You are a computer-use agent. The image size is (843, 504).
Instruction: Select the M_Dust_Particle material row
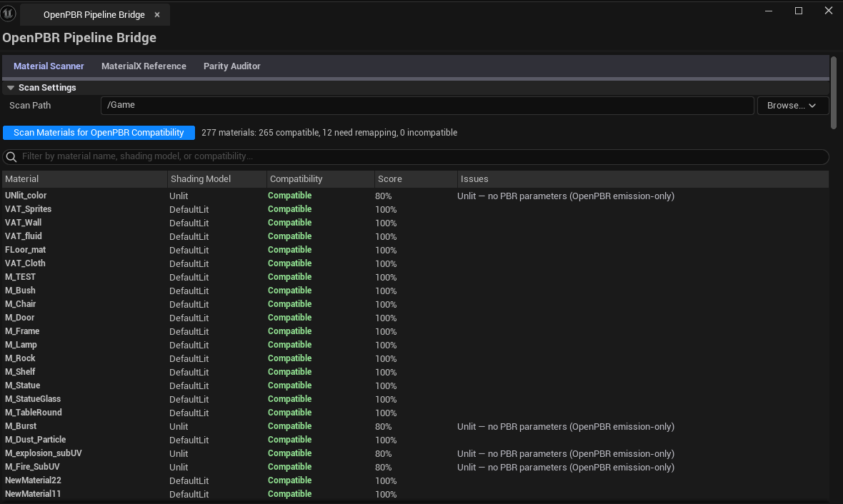pos(416,440)
